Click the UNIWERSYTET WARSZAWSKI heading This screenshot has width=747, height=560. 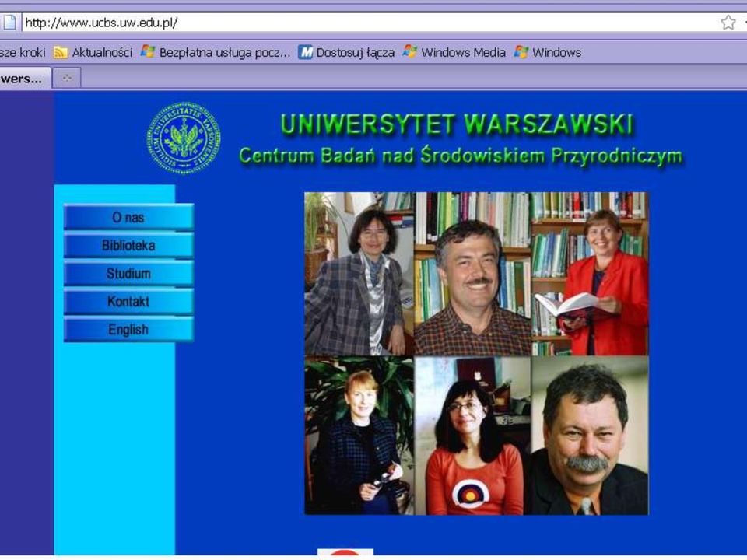457,124
